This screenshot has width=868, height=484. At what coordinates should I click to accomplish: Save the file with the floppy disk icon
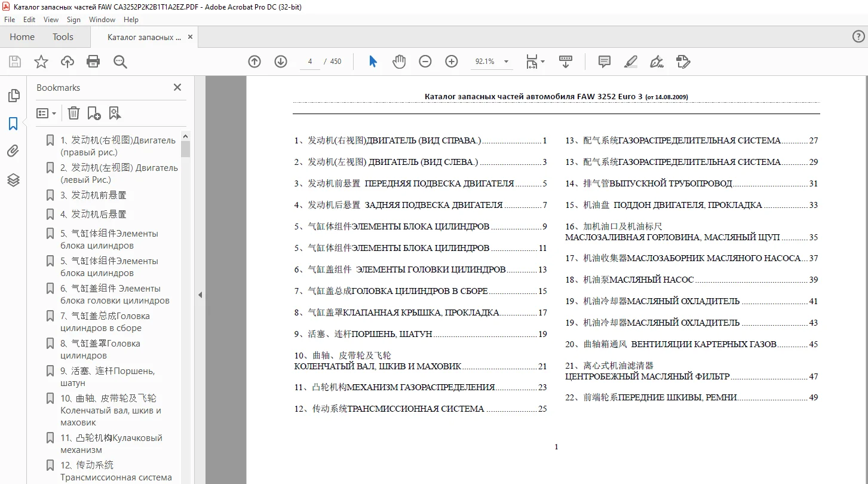[15, 62]
